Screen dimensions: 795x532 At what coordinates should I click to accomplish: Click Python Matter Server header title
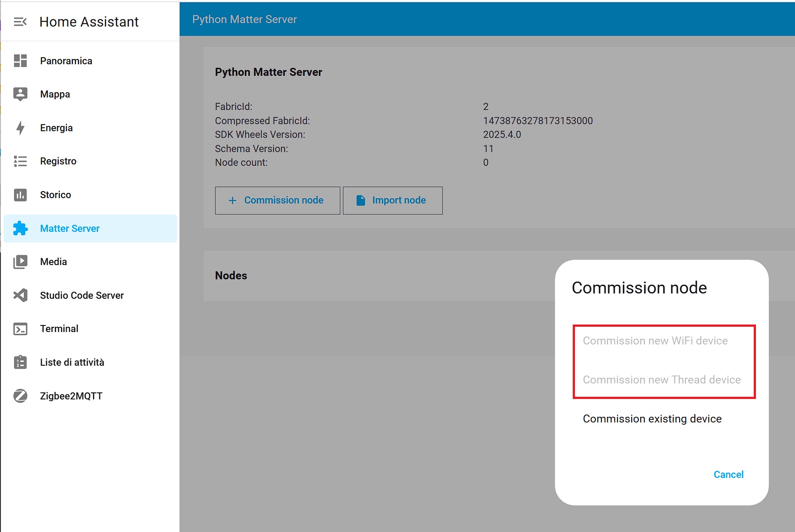pos(244,19)
